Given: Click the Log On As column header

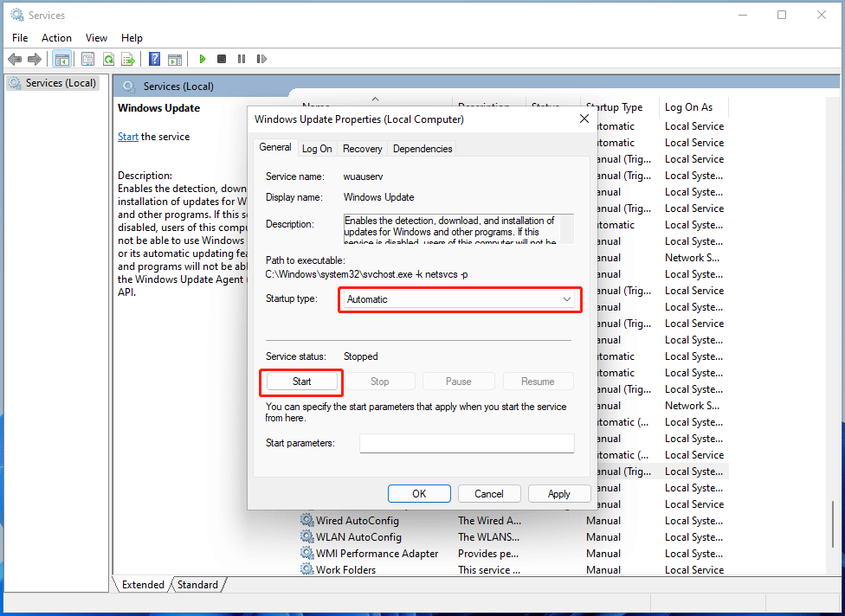Looking at the screenshot, I should [x=693, y=107].
